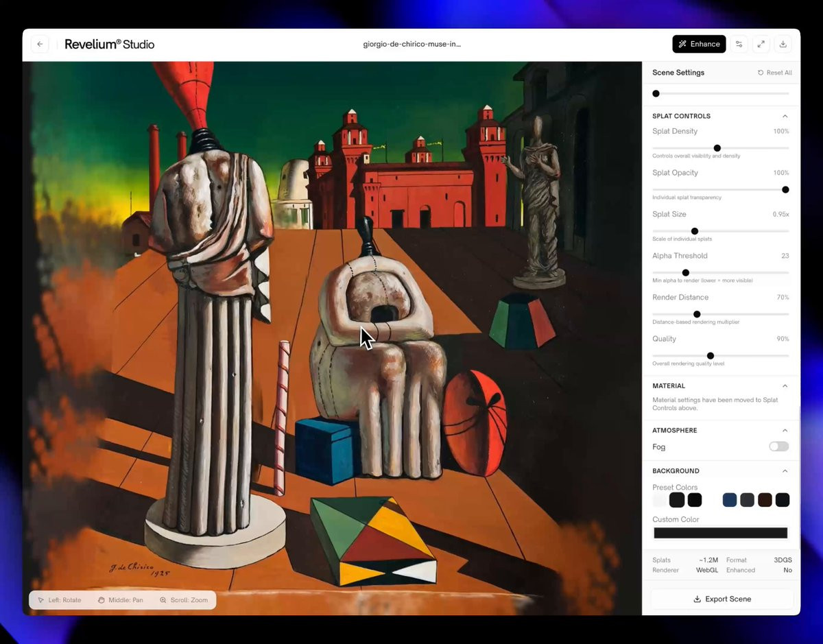Viewport: 823px width, 644px height.
Task: Adjust the Splat Size slider
Action: [x=720, y=231]
